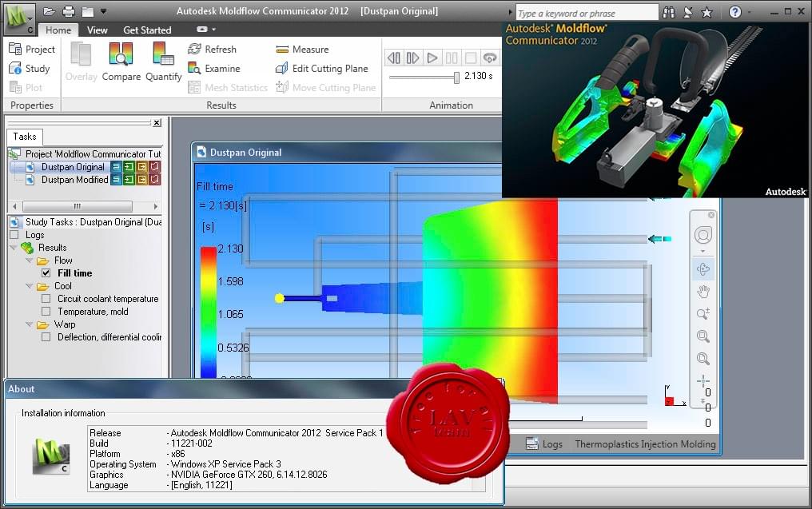Open dropdown arrow beside Get Started tab

point(213,30)
